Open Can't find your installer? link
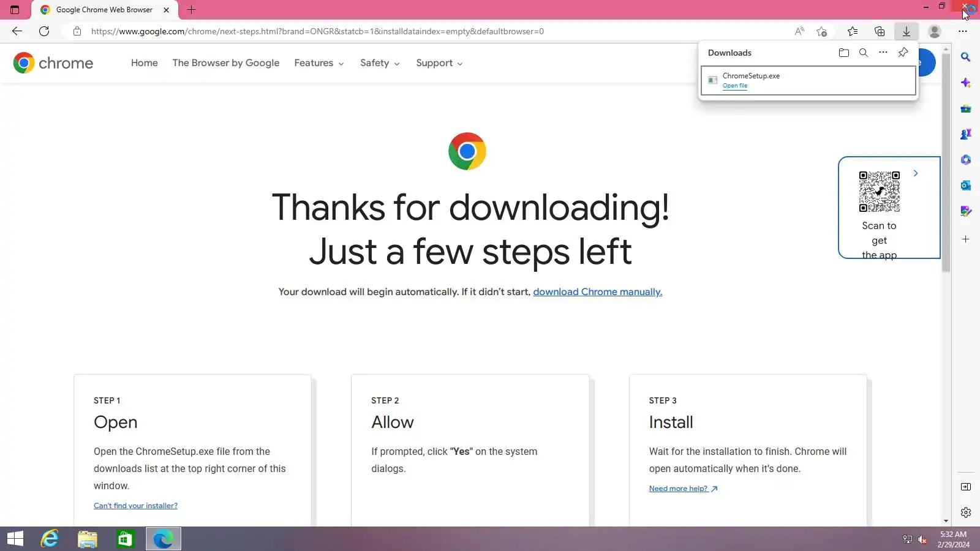 [135, 506]
